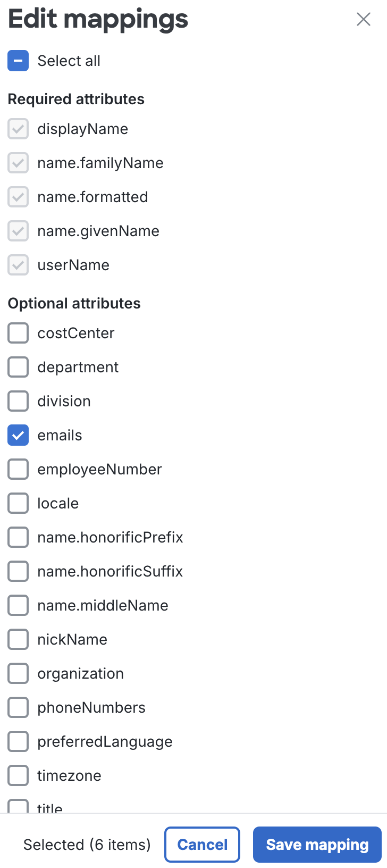The width and height of the screenshot is (387, 868).
Task: Enable the employeeNumber attribute
Action: pyautogui.click(x=18, y=469)
